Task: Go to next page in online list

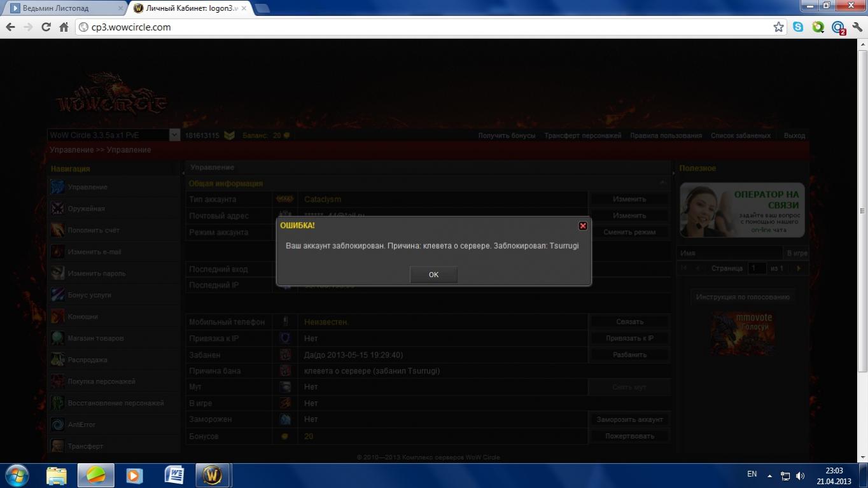Action: pyautogui.click(x=798, y=268)
